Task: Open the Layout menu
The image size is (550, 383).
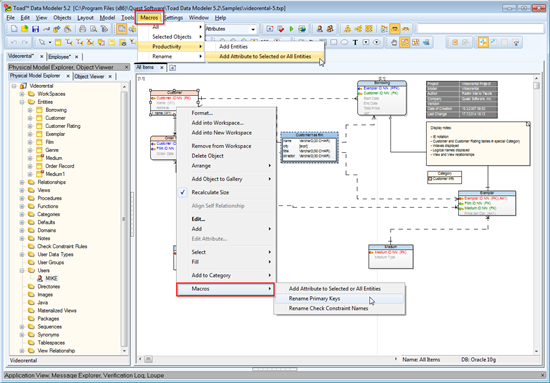Action: click(85, 18)
